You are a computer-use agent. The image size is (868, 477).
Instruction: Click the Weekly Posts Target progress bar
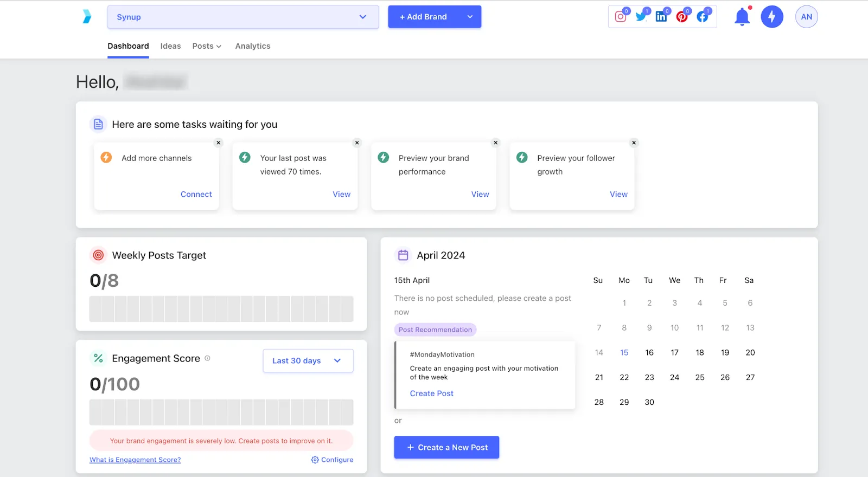[x=221, y=309]
